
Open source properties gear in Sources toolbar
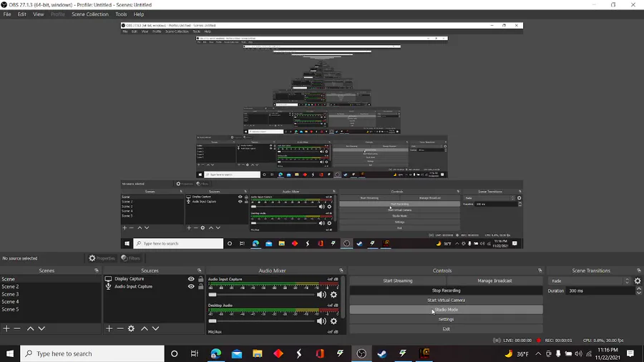point(131,328)
